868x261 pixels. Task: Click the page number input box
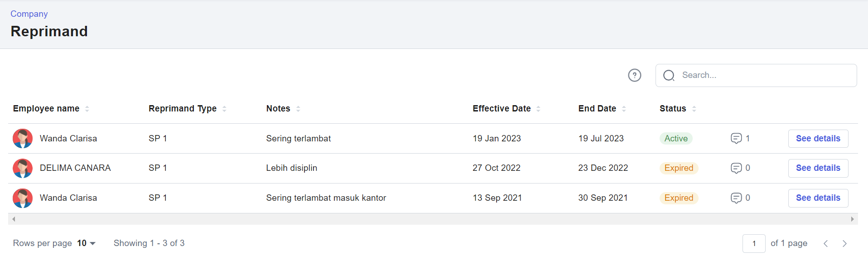(x=754, y=243)
